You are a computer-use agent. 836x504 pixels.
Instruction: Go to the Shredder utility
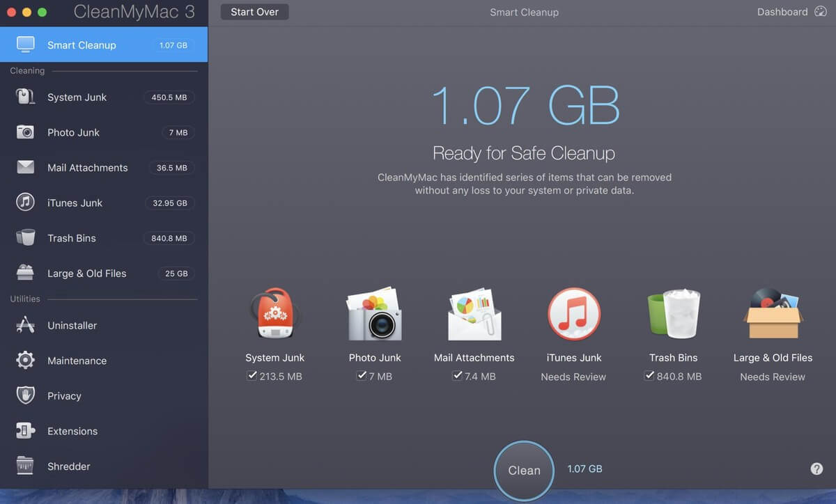coord(104,466)
